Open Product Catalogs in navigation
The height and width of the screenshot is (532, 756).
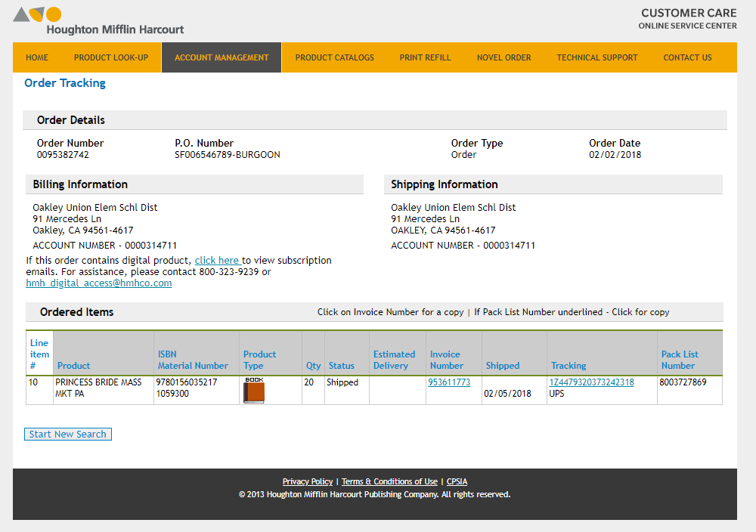point(334,57)
